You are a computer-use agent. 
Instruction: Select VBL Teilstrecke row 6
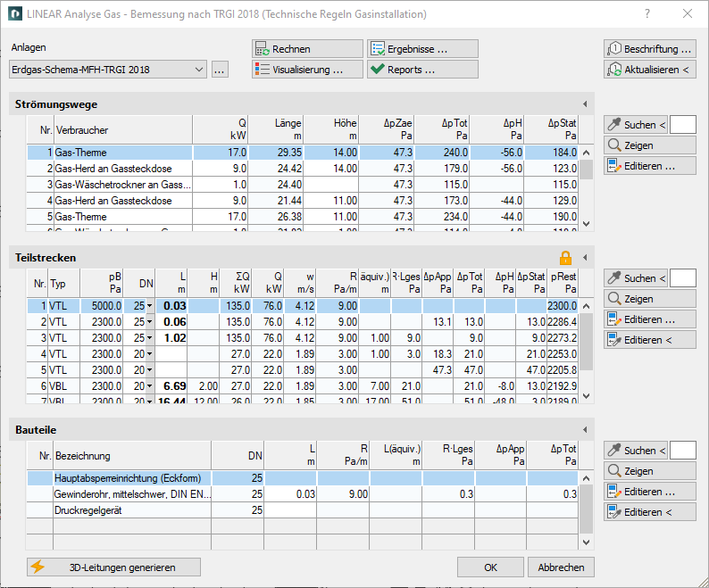(303, 386)
